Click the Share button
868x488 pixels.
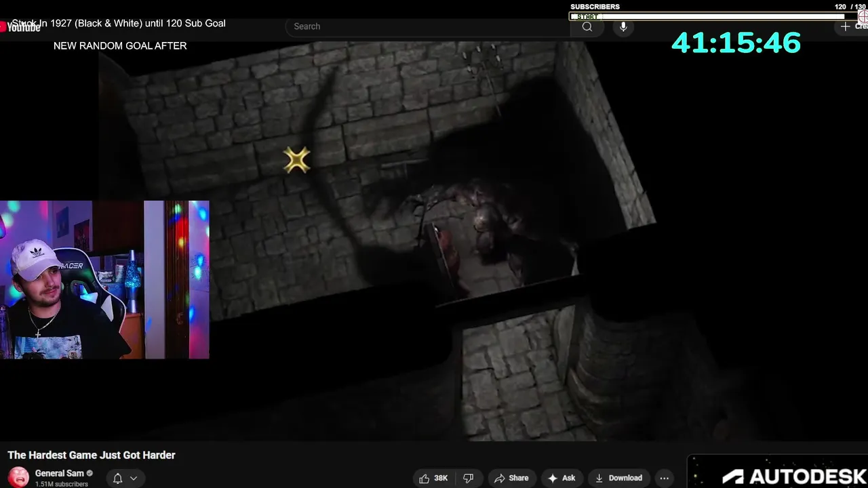click(x=511, y=478)
